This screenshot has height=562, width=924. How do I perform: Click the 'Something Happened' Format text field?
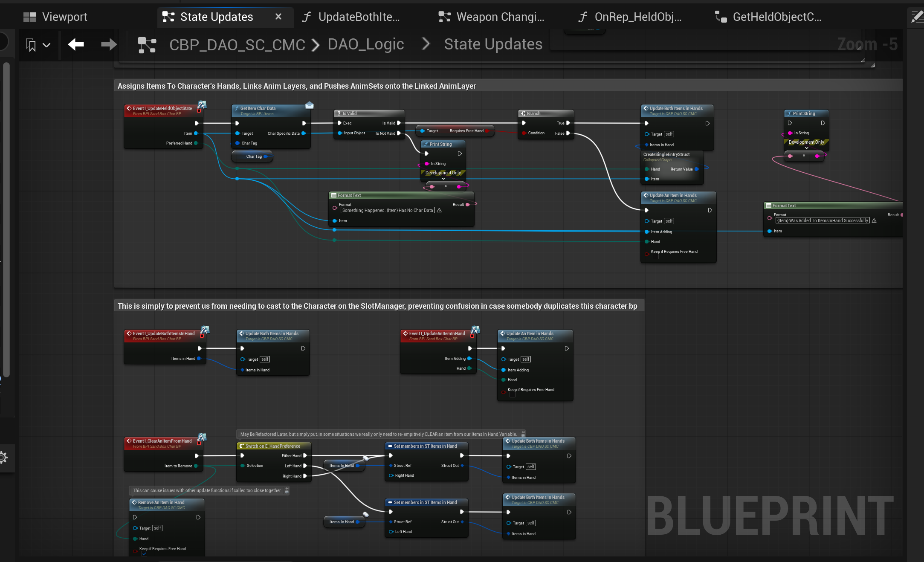click(x=387, y=210)
